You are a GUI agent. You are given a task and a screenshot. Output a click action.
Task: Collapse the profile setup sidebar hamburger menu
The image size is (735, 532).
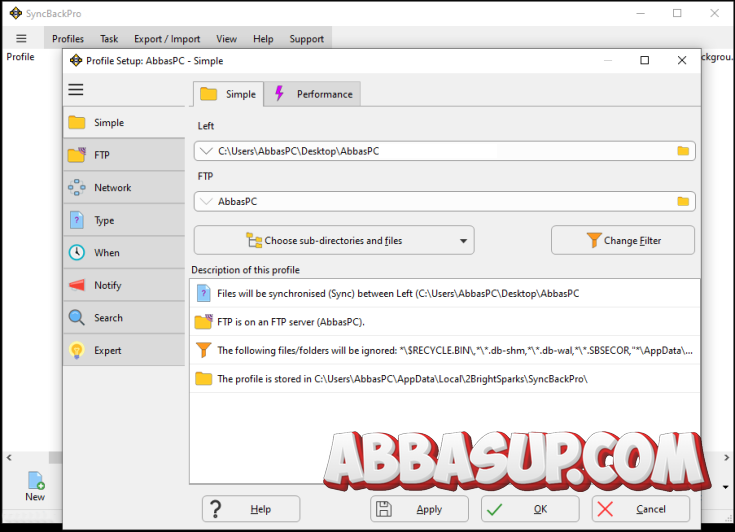[x=76, y=90]
